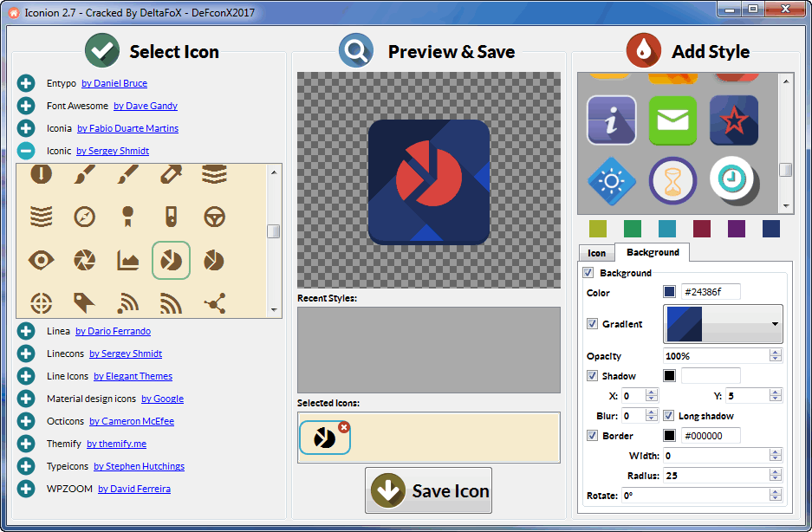This screenshot has width=812, height=532.
Task: Select the steering wheel icon
Action: point(214,217)
